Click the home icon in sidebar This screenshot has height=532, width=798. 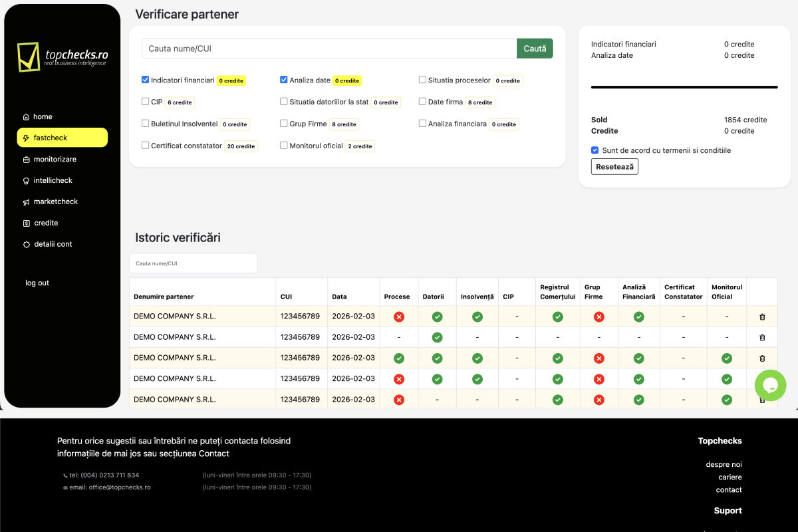point(26,117)
